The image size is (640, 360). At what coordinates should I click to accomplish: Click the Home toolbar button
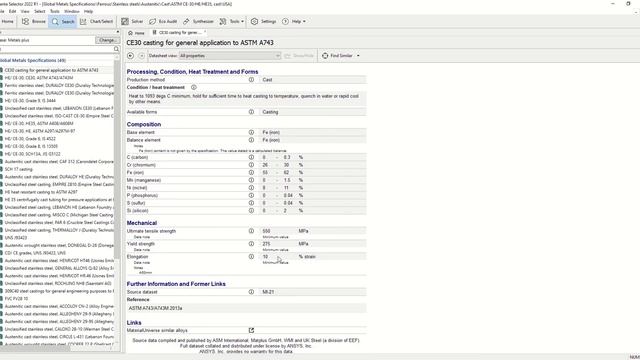(x=7, y=21)
